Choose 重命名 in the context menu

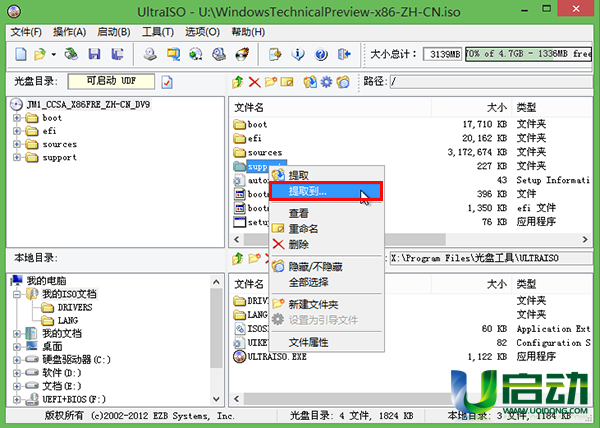[327, 229]
